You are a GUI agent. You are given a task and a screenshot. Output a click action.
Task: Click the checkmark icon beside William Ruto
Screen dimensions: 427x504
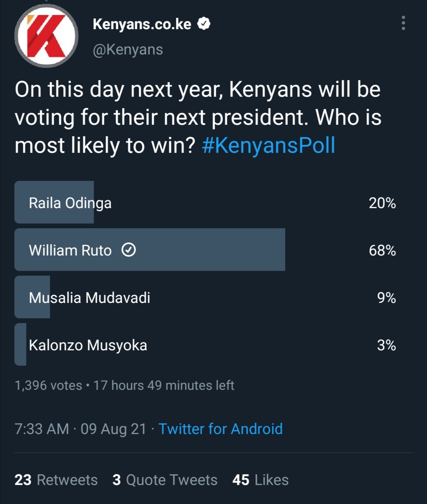pos(128,250)
